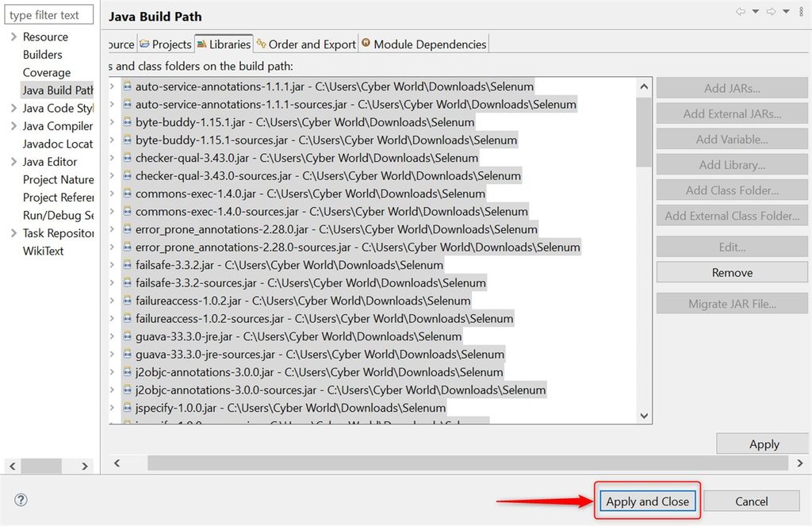Click jar icon of failureaccess-1.0.2.jar
This screenshot has height=526, width=812.
127,301
